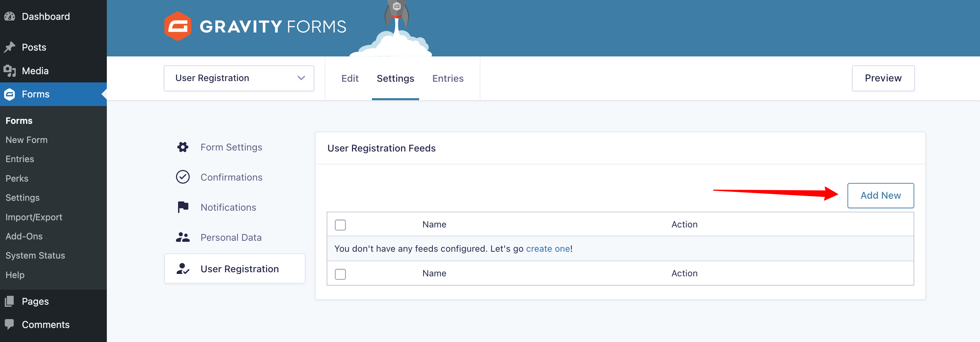Image resolution: width=980 pixels, height=342 pixels.
Task: Tick the select-all checkbox in table header
Action: pyautogui.click(x=340, y=225)
